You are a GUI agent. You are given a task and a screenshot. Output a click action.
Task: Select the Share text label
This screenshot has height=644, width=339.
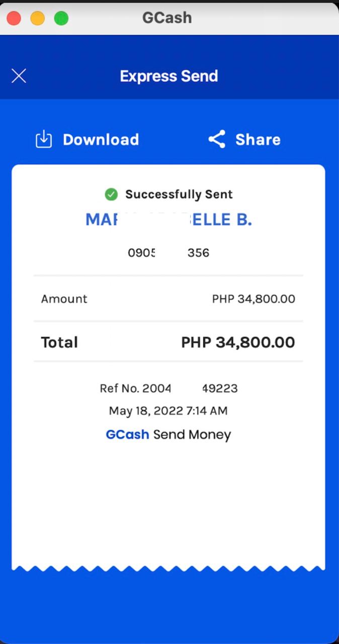click(x=258, y=139)
